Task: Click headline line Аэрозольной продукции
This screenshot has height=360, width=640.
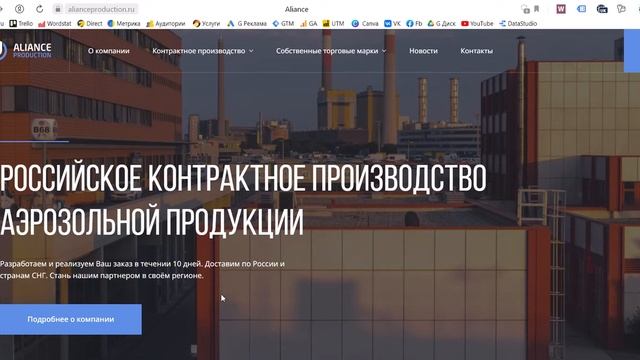Action: tap(152, 222)
